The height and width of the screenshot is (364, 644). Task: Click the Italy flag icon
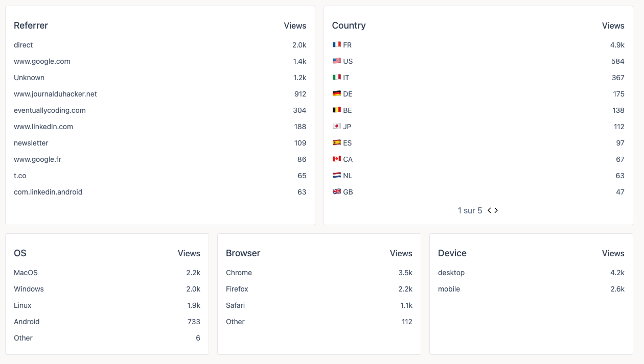pos(336,78)
